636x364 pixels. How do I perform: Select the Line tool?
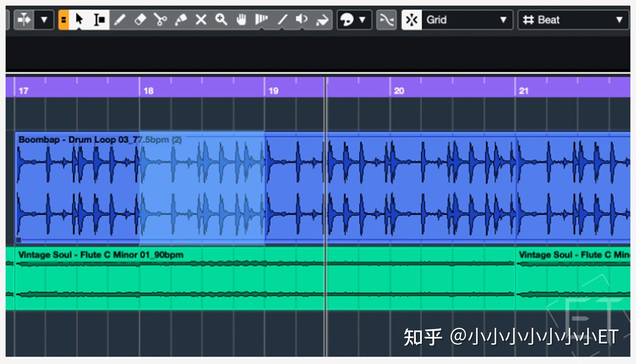coord(282,19)
